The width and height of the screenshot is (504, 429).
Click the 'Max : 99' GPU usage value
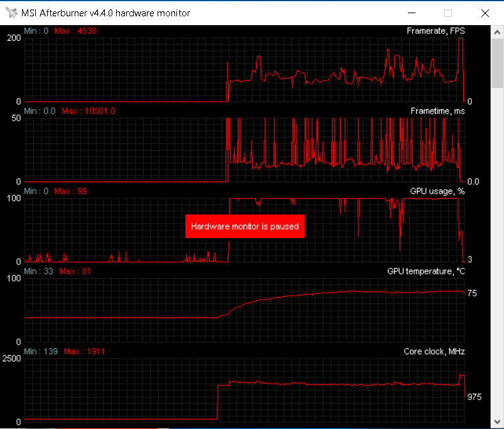coord(70,191)
